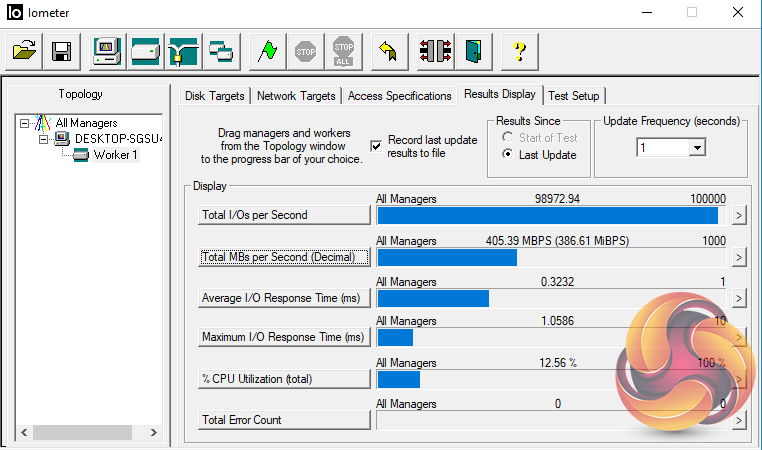Click the Start Disk Worker icon
The height and width of the screenshot is (450, 762).
(x=145, y=50)
